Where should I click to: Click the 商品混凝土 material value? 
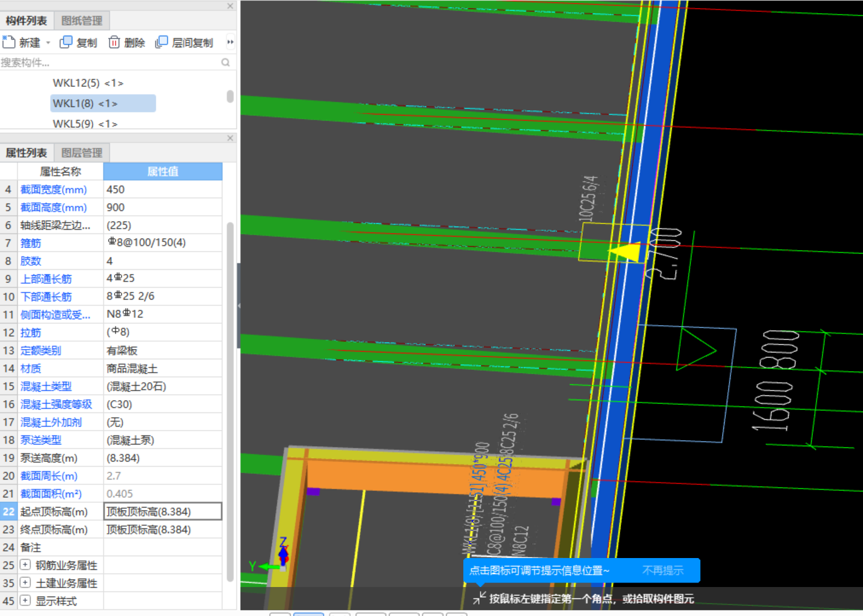coord(163,368)
